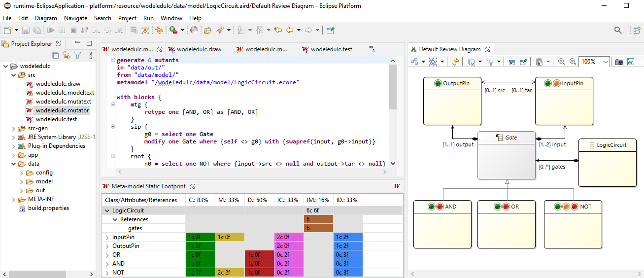Click the green 1c 2f cell in InputPin row
Viewport: 644px width, 278px height.
click(x=200, y=237)
